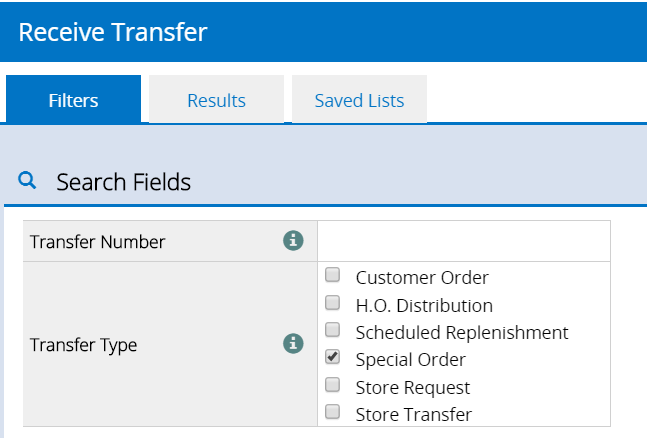Focus the Transfer Number input field

463,241
